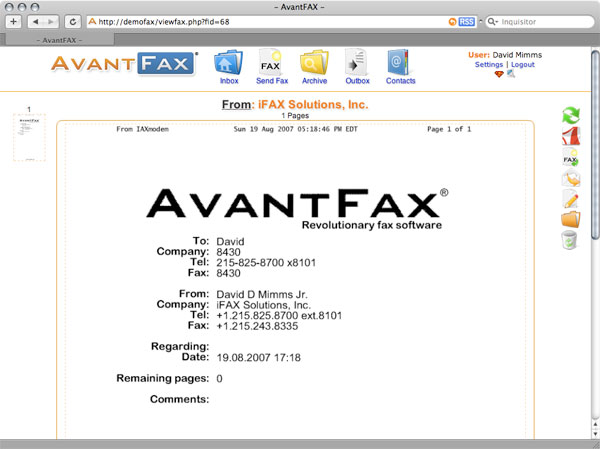Edit fax details with the pencil icon
Screen dimensions: 600x449
571,199
